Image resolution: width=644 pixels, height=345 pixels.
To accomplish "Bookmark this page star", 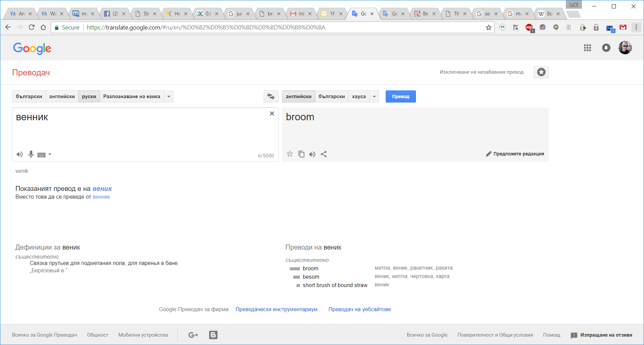I will click(x=489, y=27).
